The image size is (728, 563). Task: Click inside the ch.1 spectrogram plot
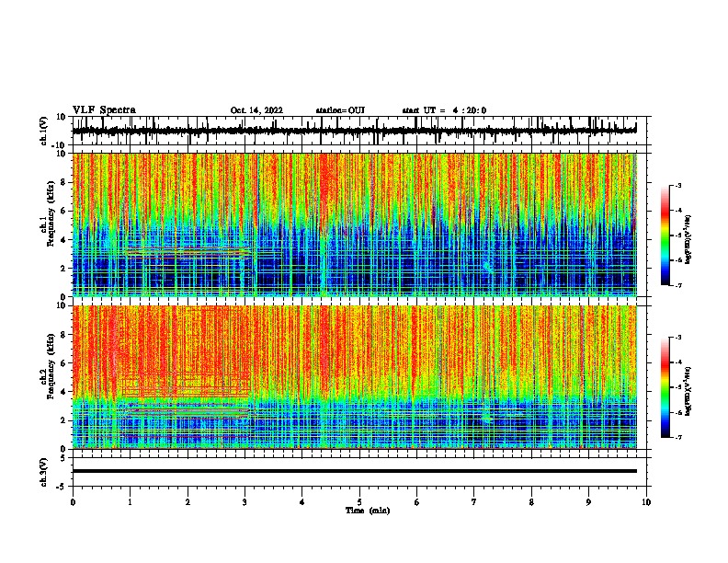point(354,224)
